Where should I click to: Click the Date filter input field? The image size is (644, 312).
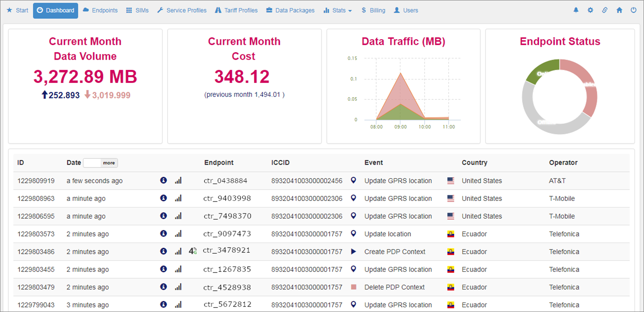[x=92, y=163]
